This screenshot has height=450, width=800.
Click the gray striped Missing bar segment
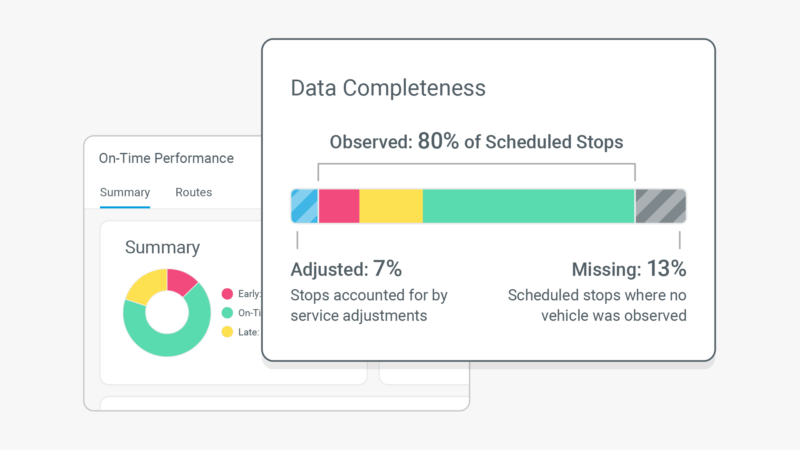[x=660, y=205]
